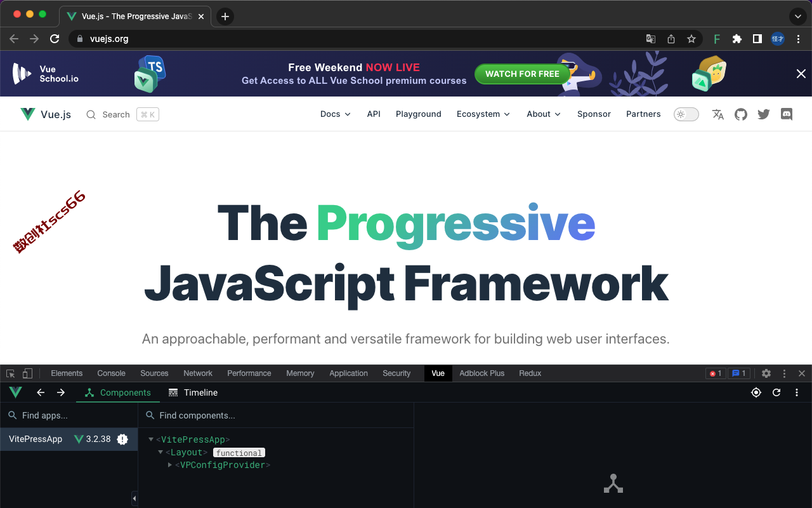Dismiss the Vue School banner
The width and height of the screenshot is (812, 508).
point(801,74)
